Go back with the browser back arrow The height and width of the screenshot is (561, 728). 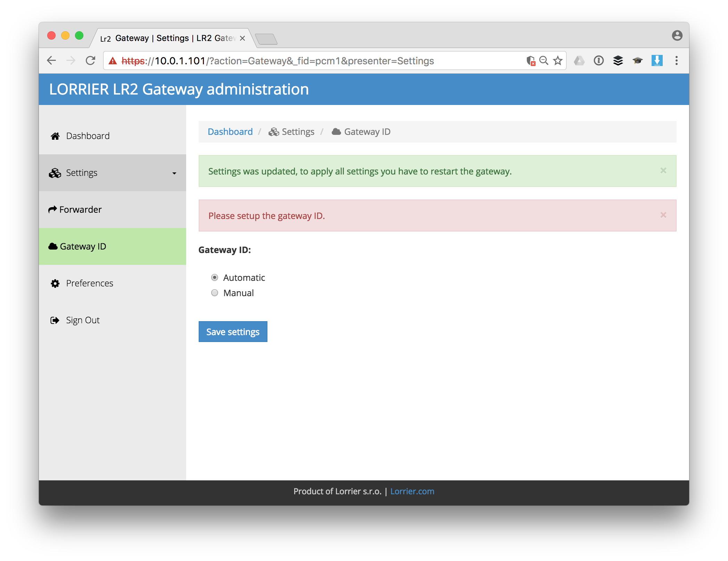pyautogui.click(x=52, y=60)
